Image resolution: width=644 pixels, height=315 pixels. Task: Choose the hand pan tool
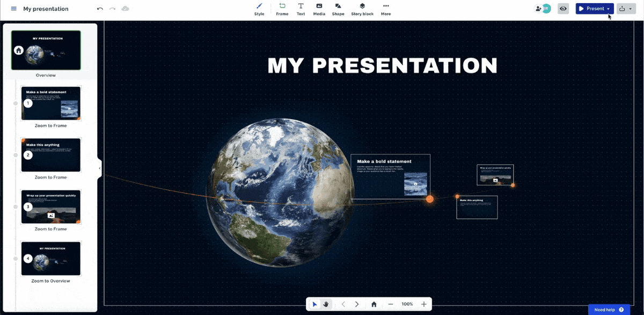(326, 304)
